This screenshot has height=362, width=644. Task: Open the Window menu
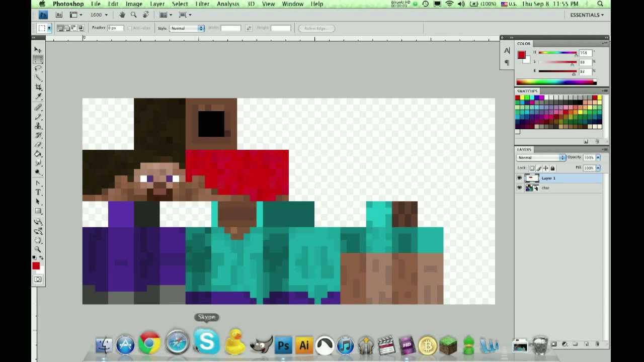click(x=292, y=4)
